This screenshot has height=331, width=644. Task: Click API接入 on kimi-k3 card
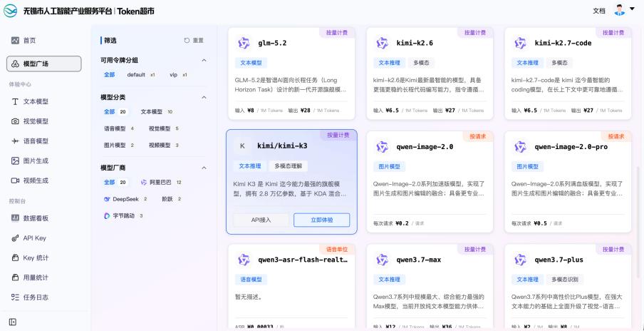[261, 220]
